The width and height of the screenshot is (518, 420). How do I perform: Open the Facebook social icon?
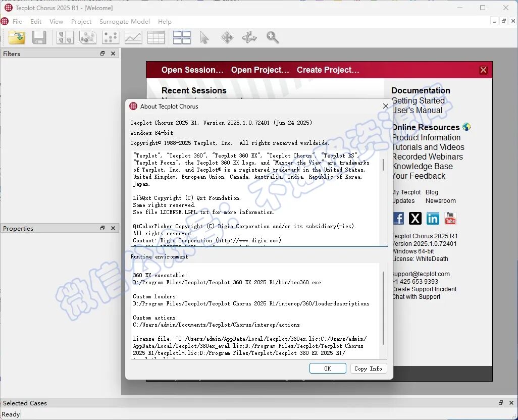coord(398,218)
